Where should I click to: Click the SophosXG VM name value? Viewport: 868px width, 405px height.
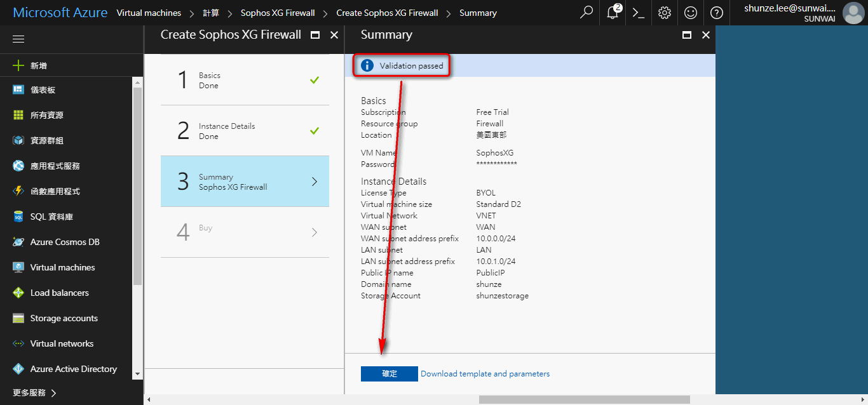pos(494,153)
